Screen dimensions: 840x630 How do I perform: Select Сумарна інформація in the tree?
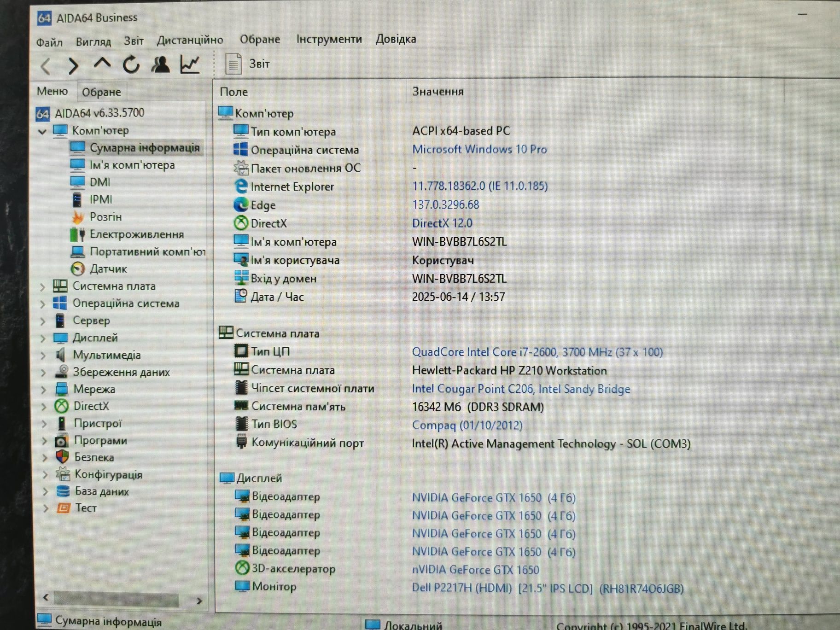tap(135, 147)
